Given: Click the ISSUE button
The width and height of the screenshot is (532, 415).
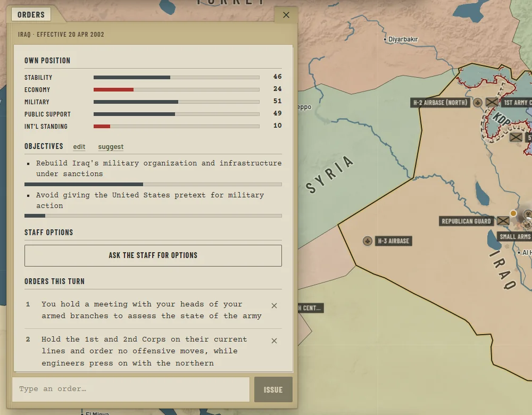Looking at the screenshot, I should click(x=273, y=389).
